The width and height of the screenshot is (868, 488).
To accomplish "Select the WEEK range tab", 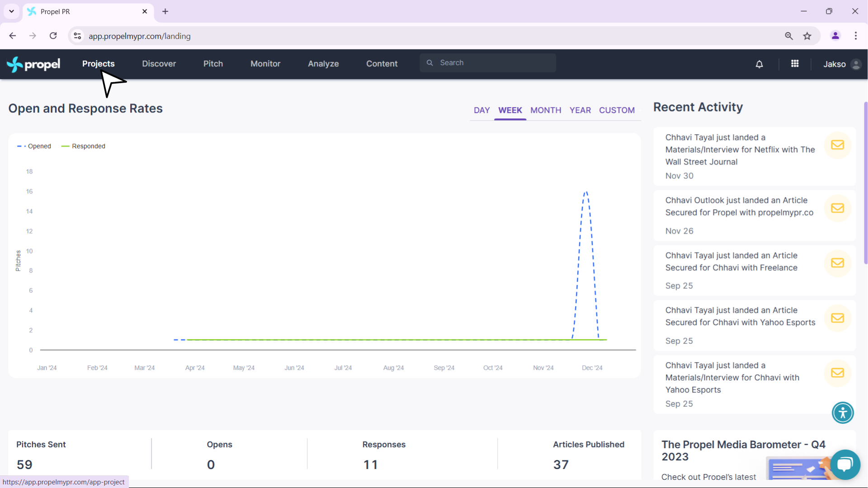I will (510, 110).
